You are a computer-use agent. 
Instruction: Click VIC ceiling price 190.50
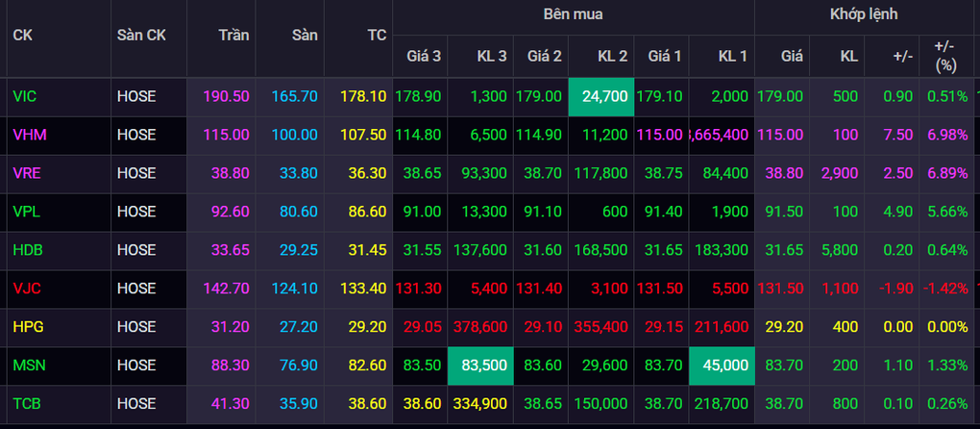tap(226, 96)
